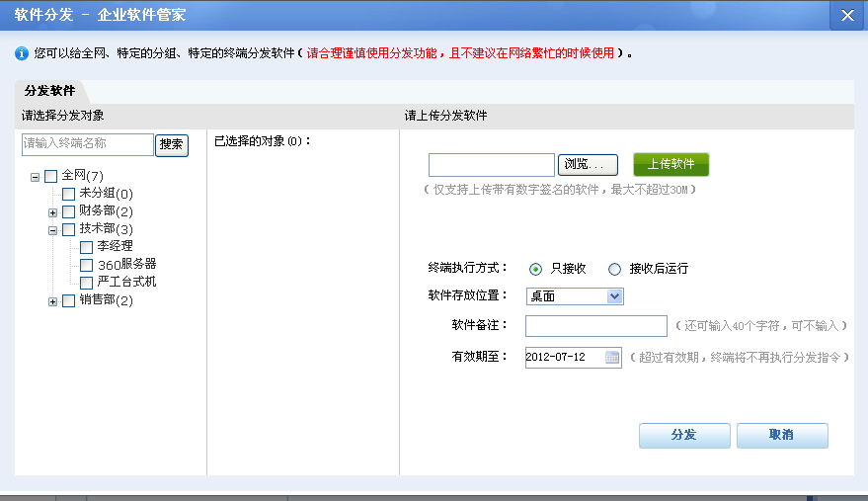Click the green 上传软件 button

pos(671,164)
